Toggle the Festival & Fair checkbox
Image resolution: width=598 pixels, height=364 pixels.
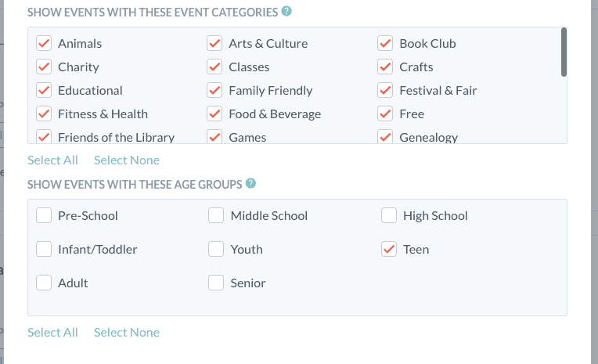click(386, 91)
